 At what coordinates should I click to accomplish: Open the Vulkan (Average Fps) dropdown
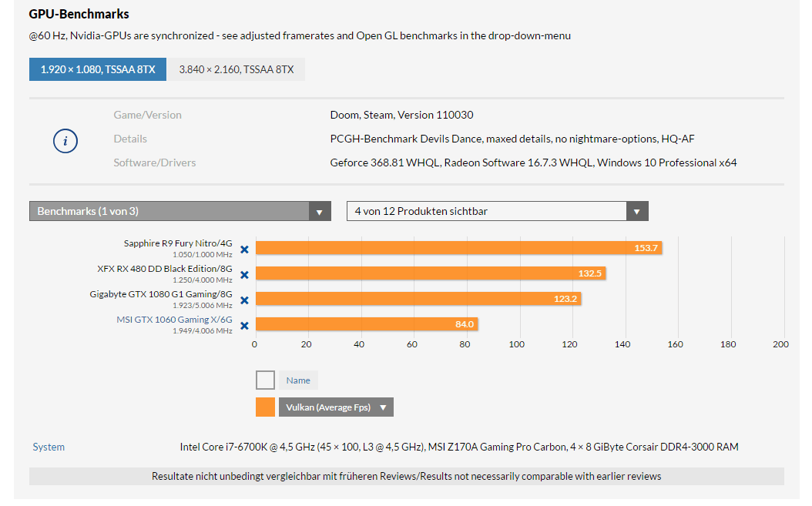pyautogui.click(x=336, y=407)
